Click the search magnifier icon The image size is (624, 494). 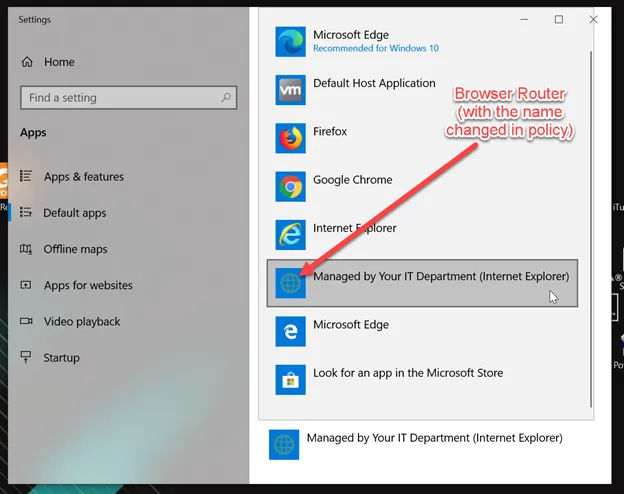tap(227, 98)
